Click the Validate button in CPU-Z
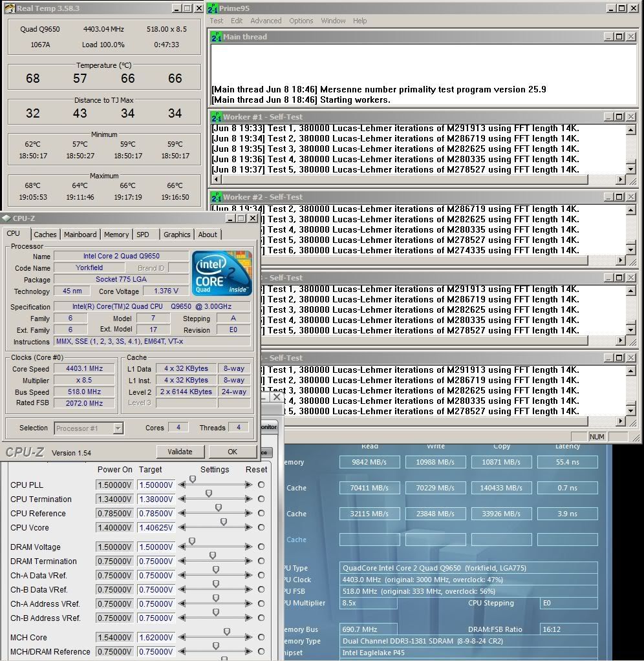 (180, 452)
